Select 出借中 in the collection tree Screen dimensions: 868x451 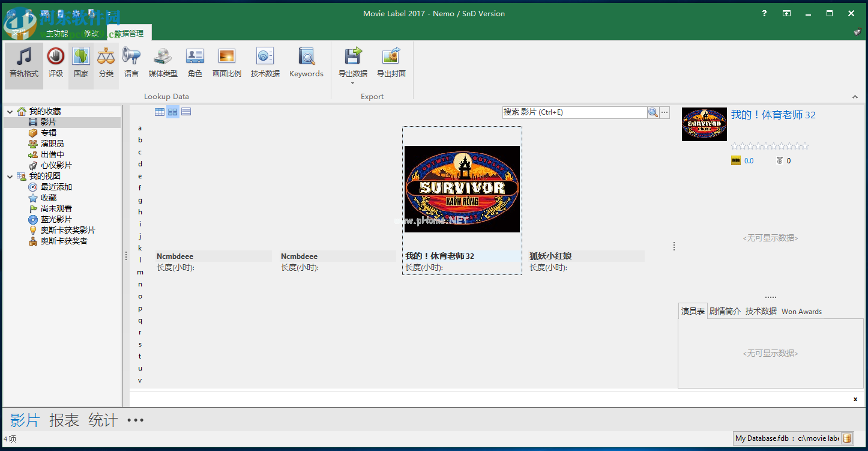click(52, 154)
